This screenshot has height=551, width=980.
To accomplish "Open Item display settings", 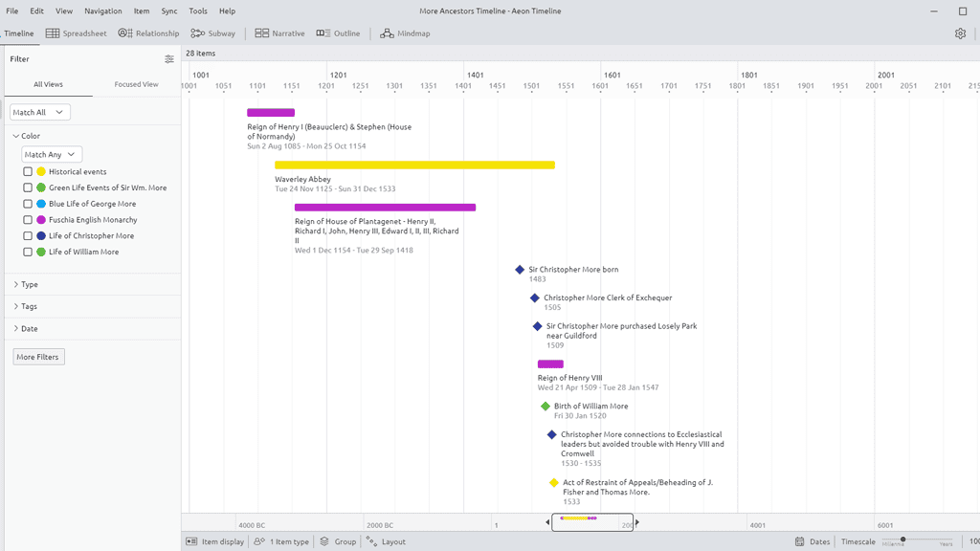I will [x=215, y=541].
